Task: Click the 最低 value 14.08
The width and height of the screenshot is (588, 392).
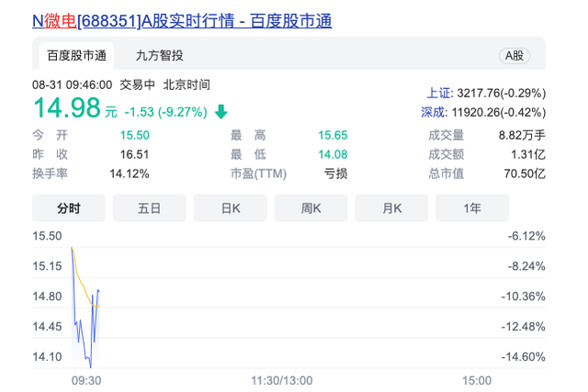Action: pyautogui.click(x=333, y=154)
